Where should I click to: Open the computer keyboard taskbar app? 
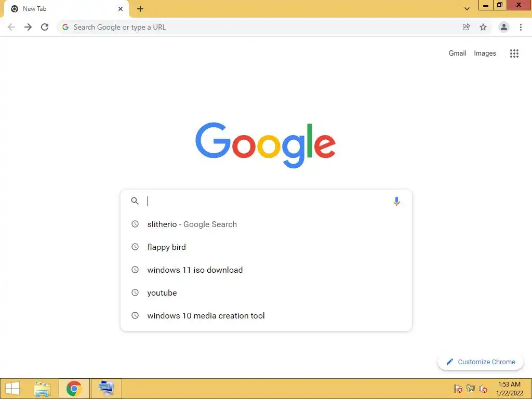[x=106, y=389]
